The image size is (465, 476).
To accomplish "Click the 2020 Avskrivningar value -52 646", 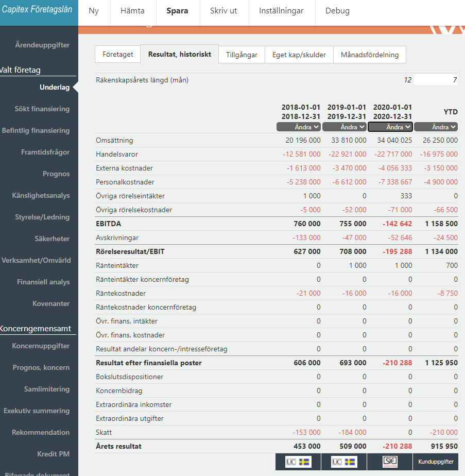I will point(400,237).
